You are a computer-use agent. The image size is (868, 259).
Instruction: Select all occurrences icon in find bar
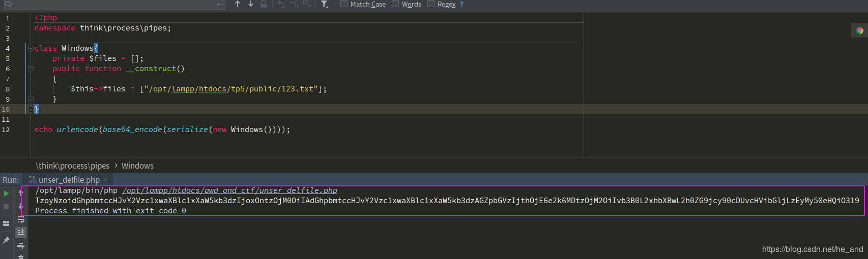click(x=307, y=4)
